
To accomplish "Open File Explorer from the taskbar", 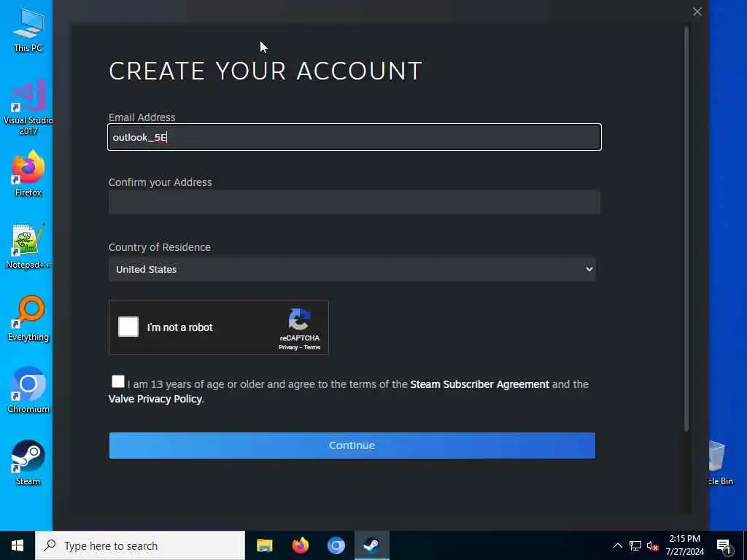I will pyautogui.click(x=264, y=545).
